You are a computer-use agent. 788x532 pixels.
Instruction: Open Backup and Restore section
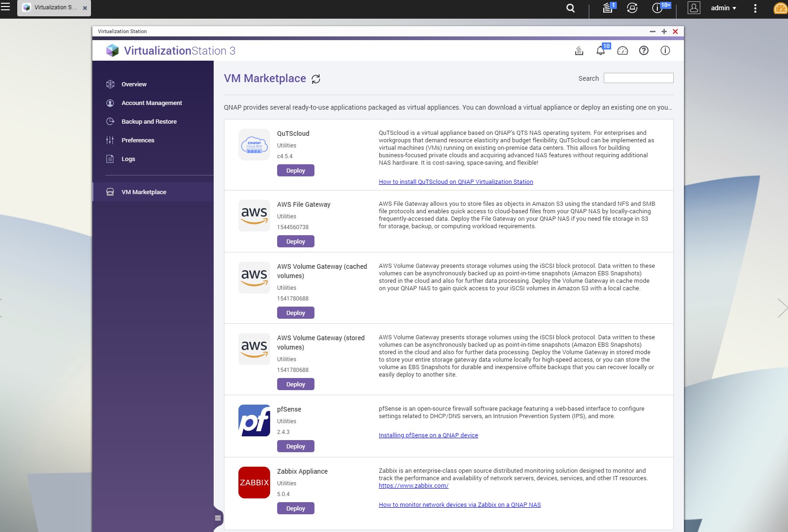coord(149,122)
